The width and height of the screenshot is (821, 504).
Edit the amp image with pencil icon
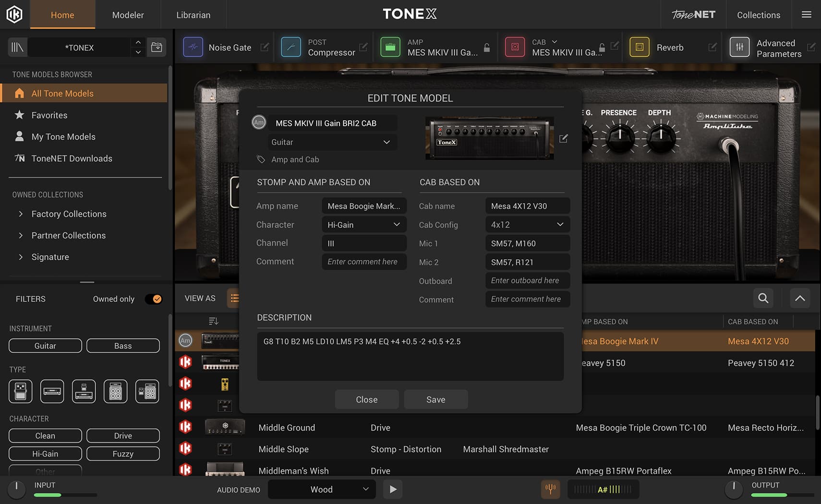[564, 139]
